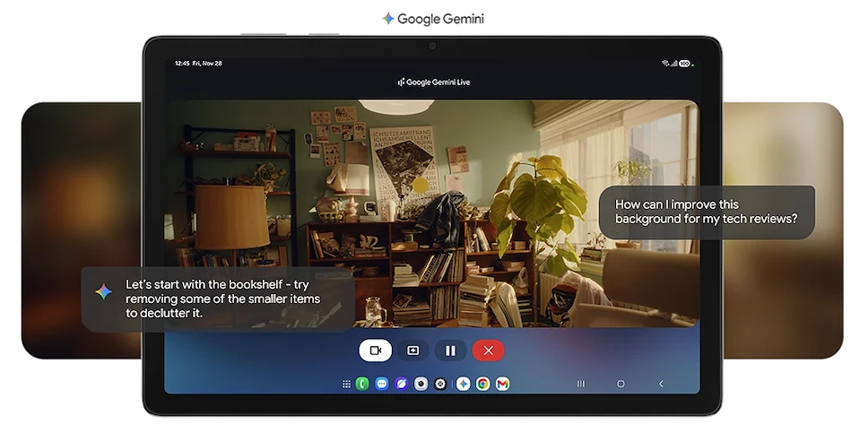Open the Settings gear icon
Image resolution: width=868 pixels, height=441 pixels.
click(x=440, y=384)
